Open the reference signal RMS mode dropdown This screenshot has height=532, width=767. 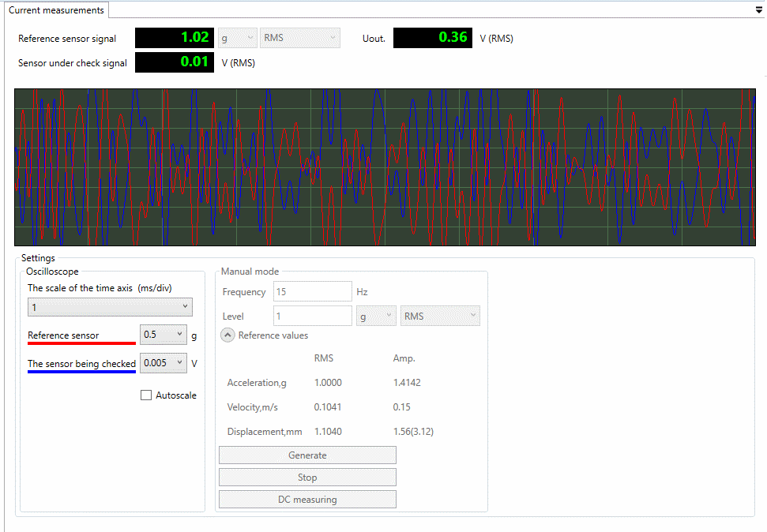(x=299, y=38)
